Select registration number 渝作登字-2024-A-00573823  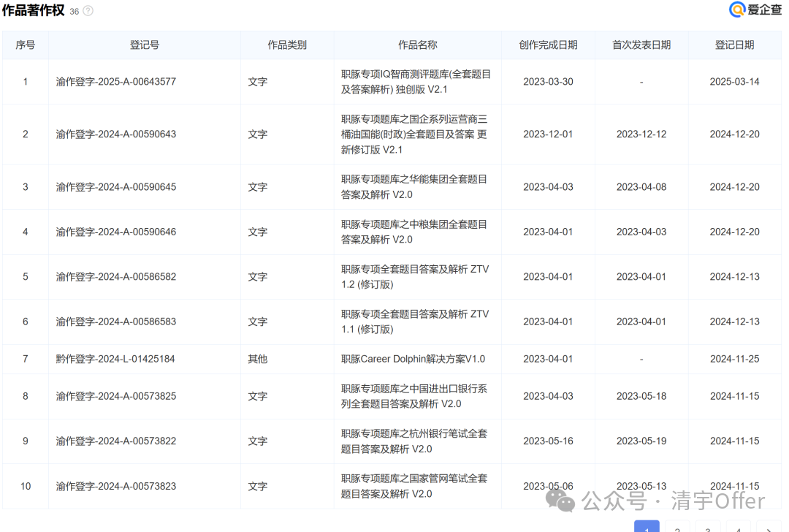tap(115, 486)
